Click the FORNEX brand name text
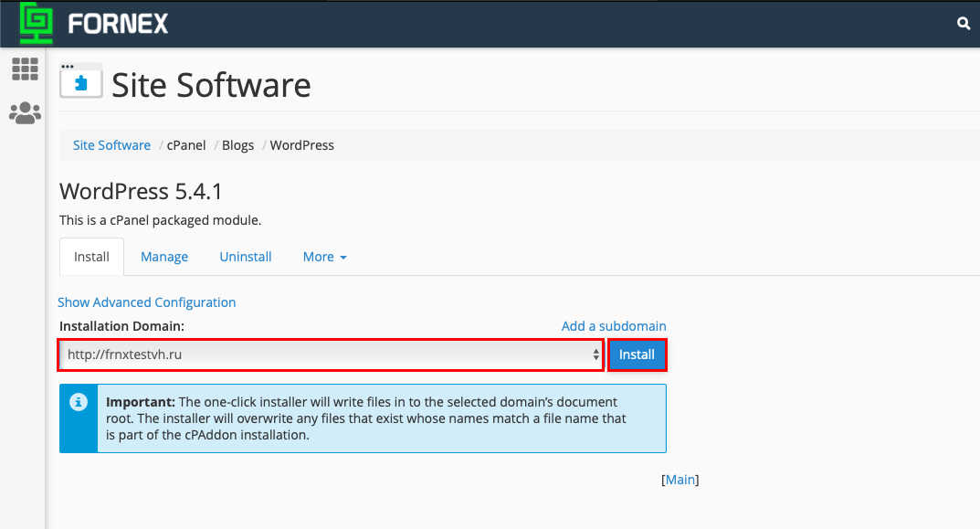980x529 pixels. tap(118, 24)
